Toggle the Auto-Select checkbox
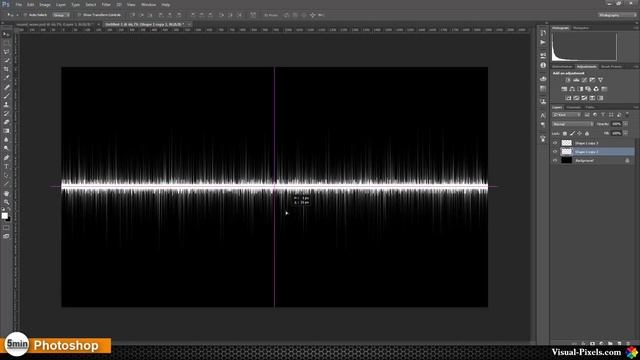This screenshot has height=360, width=640. (25, 15)
